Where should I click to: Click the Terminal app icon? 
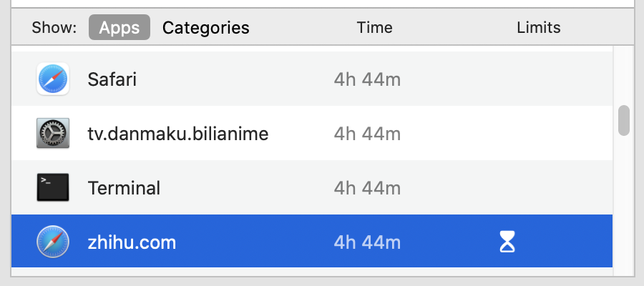click(52, 187)
